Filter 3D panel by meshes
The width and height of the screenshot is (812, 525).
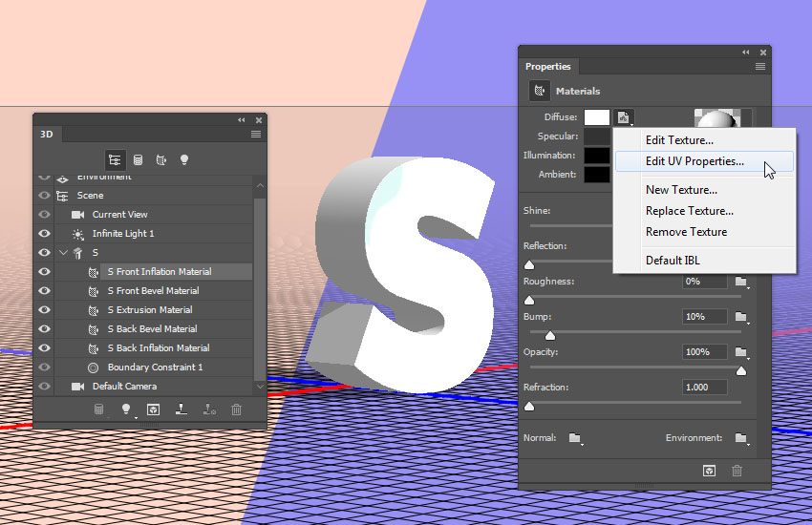click(138, 159)
